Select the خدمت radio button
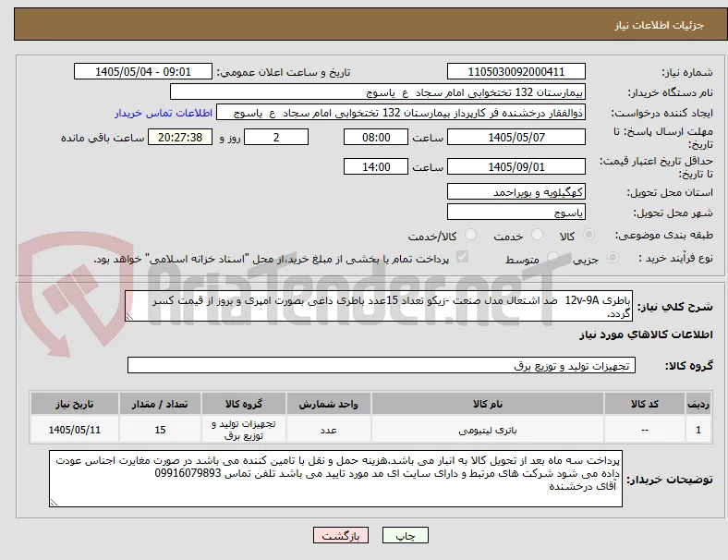Viewport: 728px width, 560px height. (x=537, y=235)
